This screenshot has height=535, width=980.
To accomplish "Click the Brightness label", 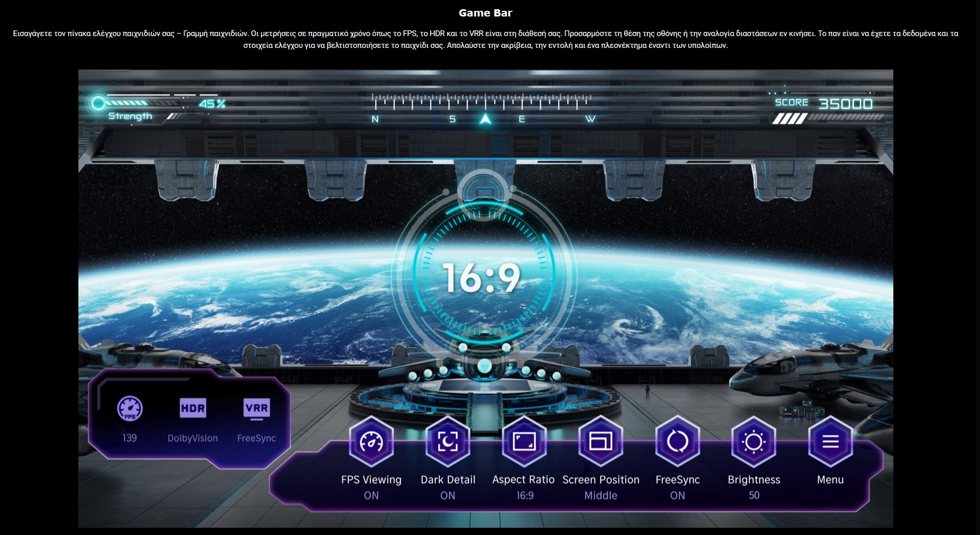I will tap(754, 479).
